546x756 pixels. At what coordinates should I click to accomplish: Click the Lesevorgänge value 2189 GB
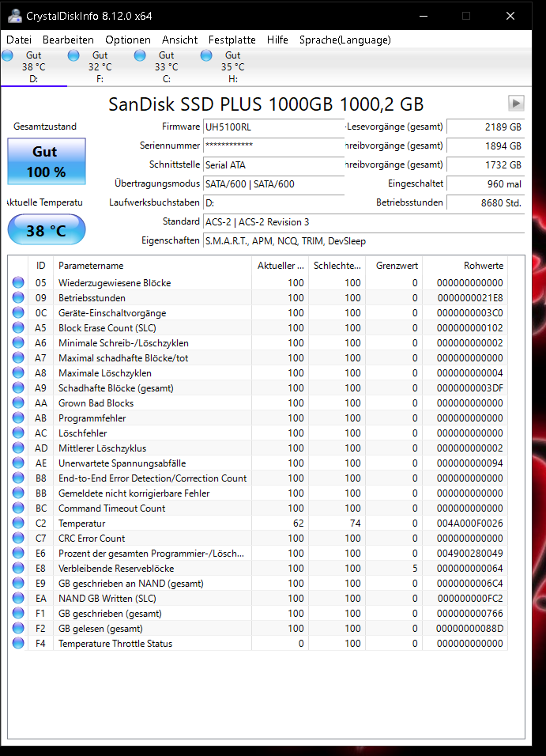tap(486, 127)
